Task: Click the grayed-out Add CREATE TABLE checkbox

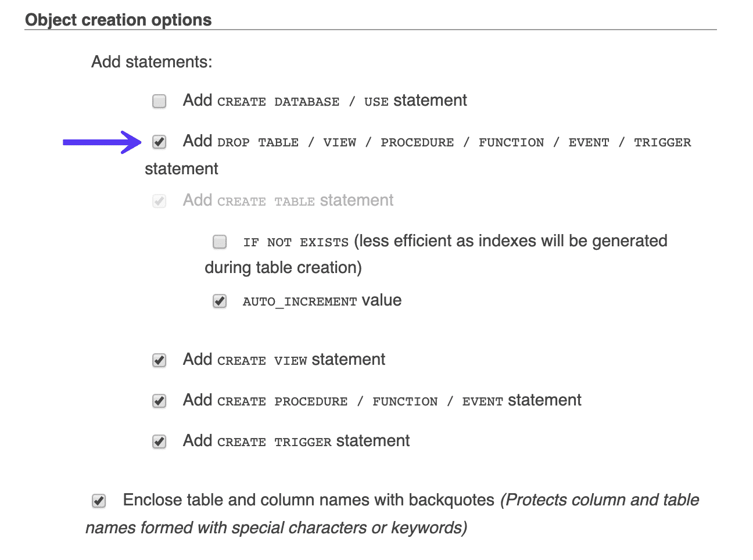Action: (x=159, y=200)
